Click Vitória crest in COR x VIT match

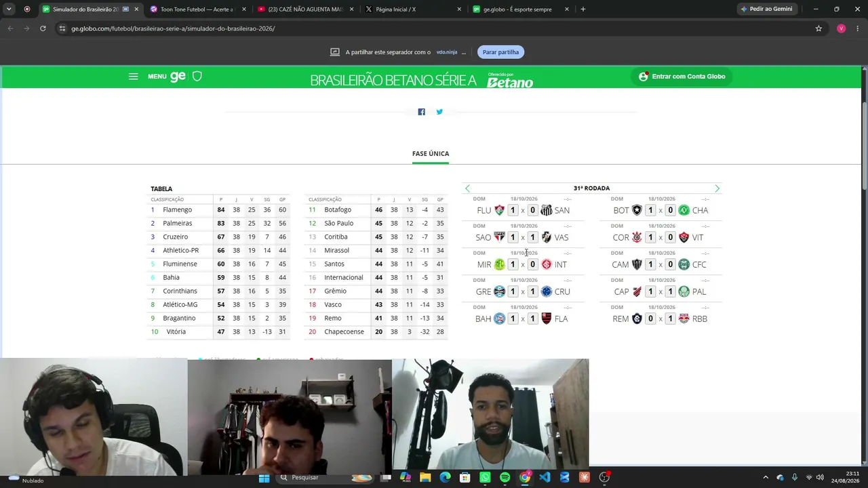coord(684,237)
